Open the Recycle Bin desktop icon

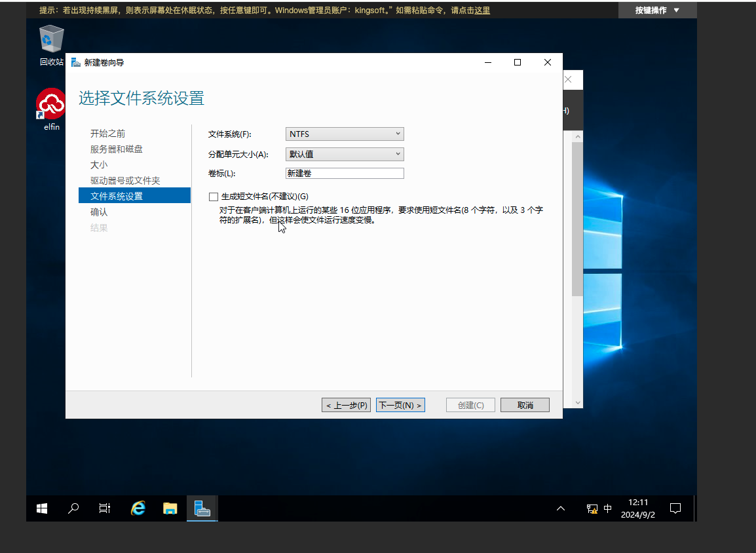52,39
